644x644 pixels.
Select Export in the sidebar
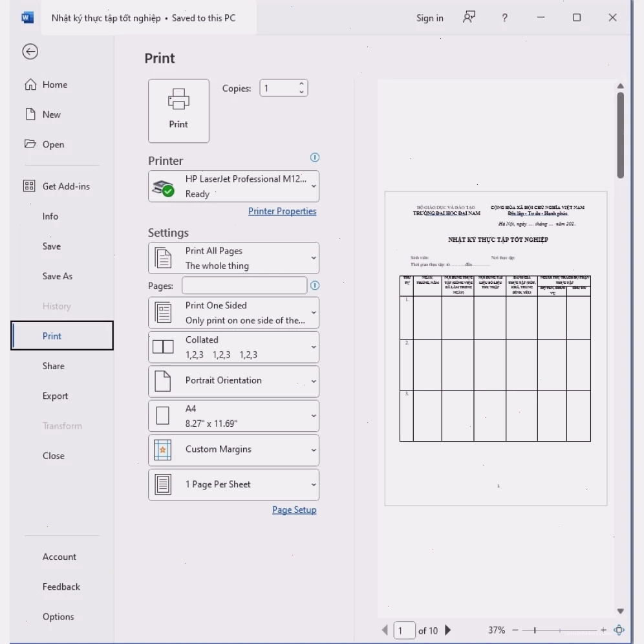[x=61, y=396]
